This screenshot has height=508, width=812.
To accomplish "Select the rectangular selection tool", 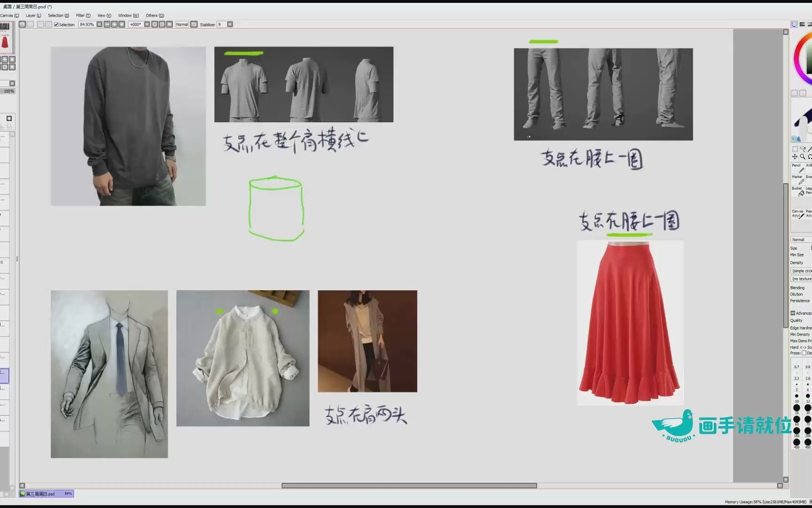I will pos(795,149).
